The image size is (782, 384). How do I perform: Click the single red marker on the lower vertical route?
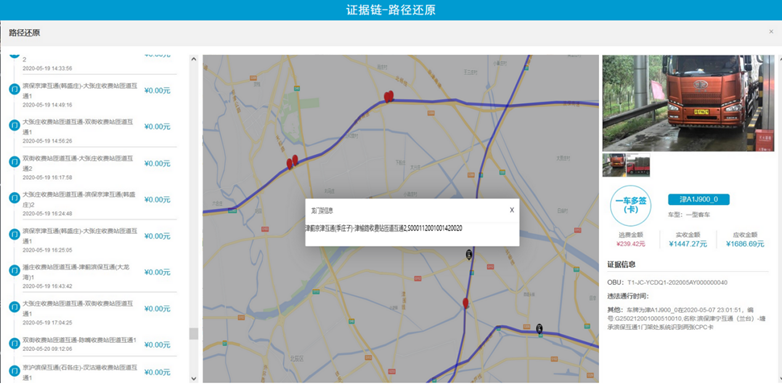pos(466,303)
